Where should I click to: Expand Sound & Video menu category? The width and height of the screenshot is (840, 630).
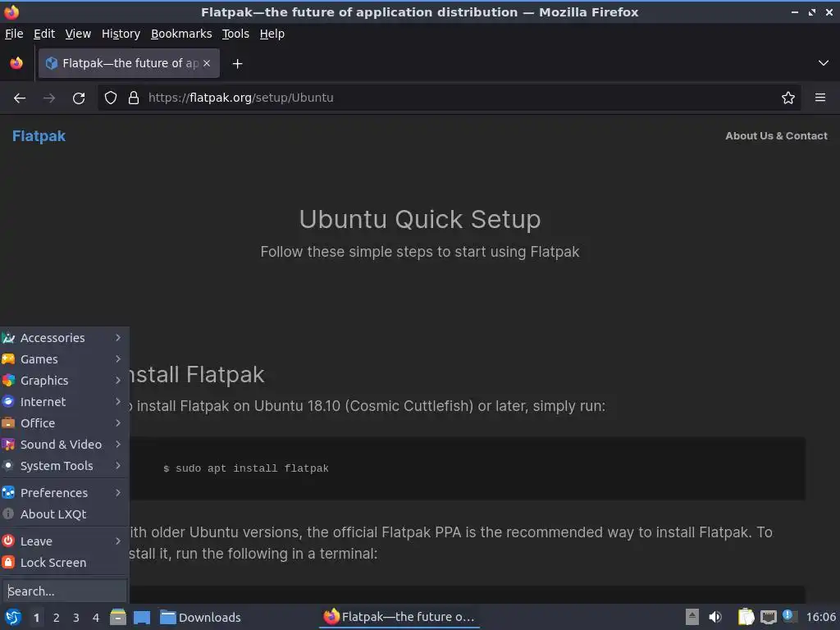click(64, 445)
